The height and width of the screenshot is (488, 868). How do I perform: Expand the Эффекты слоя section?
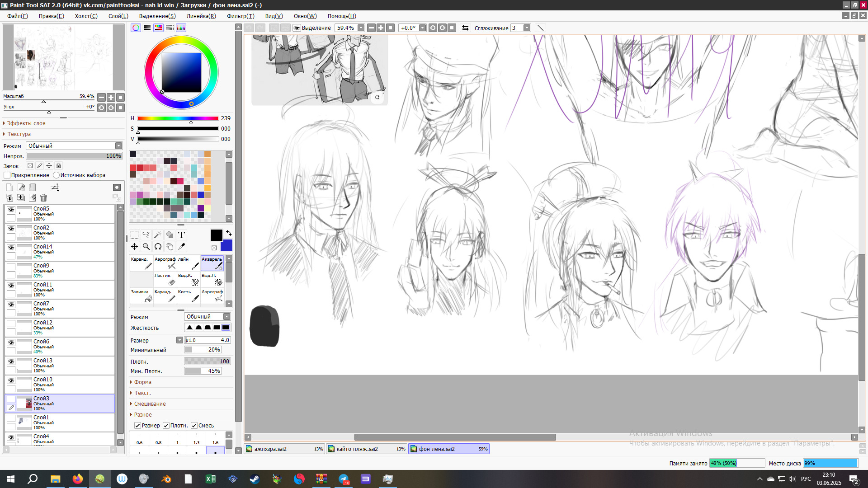pyautogui.click(x=26, y=123)
